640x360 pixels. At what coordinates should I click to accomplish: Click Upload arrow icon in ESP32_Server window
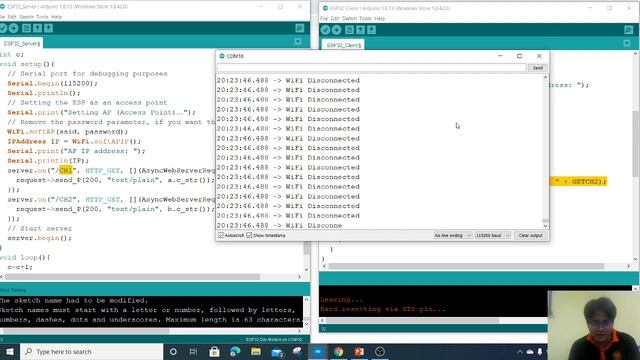pyautogui.click(x=13, y=28)
